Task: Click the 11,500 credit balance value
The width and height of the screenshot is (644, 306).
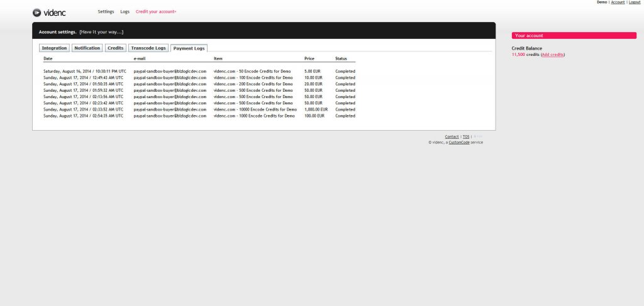Action: click(518, 55)
